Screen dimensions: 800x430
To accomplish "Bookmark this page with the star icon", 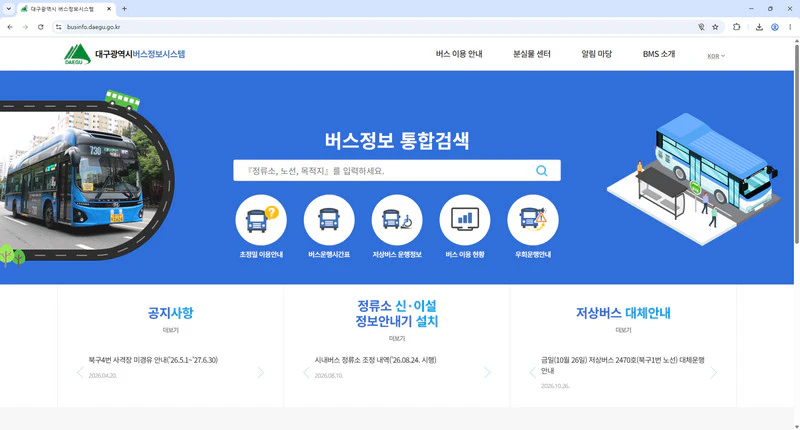I will 715,27.
